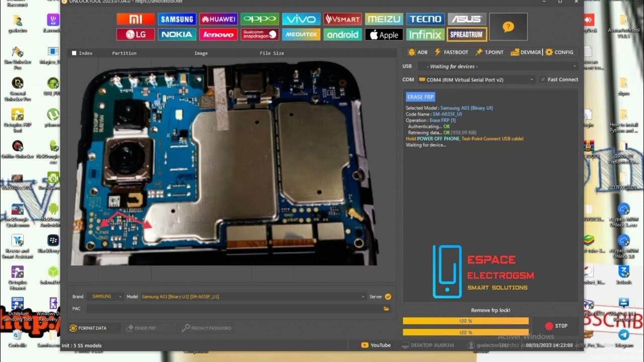Screen dimensions: 644x362
Task: Select the Vsmart brand tab
Action: (x=343, y=19)
